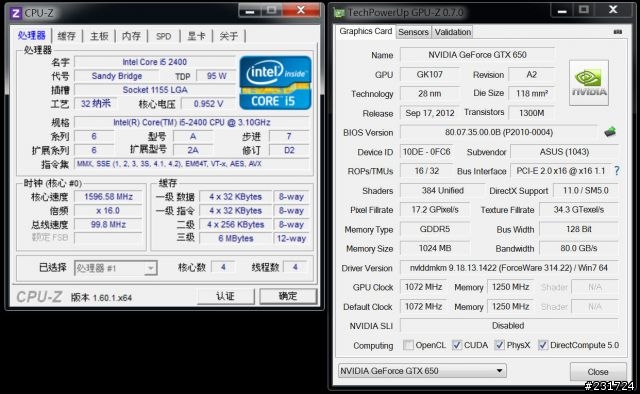The image size is (640, 394).
Task: Click the Sandy Bridge code name field
Action: point(117,76)
